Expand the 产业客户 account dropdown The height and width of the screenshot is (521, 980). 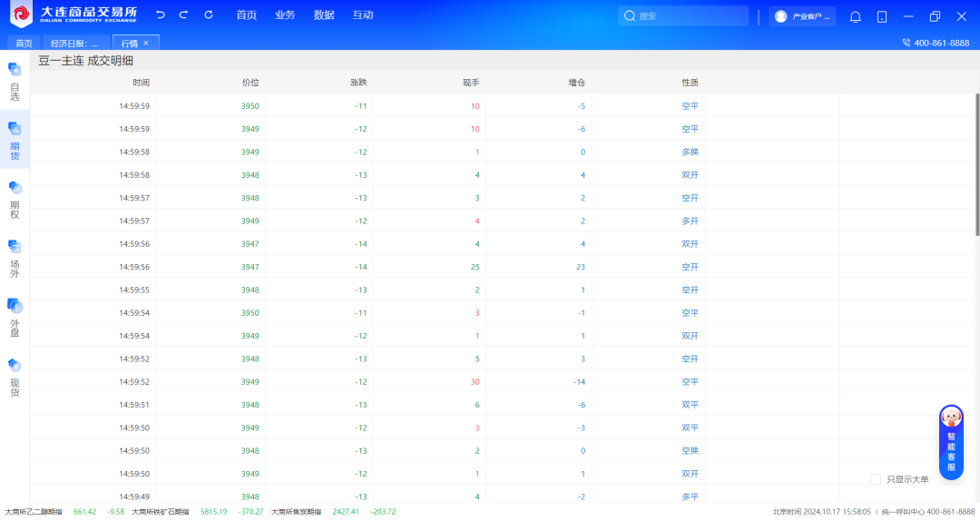coord(802,16)
